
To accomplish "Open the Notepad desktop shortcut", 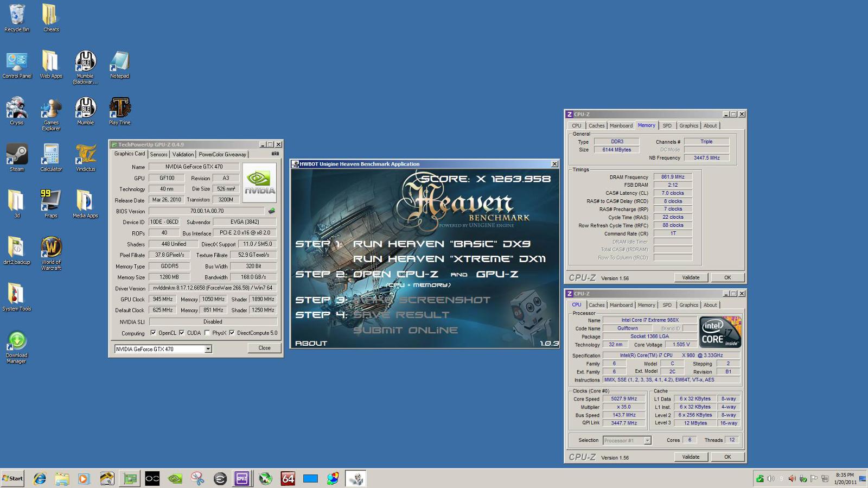I will click(x=120, y=65).
